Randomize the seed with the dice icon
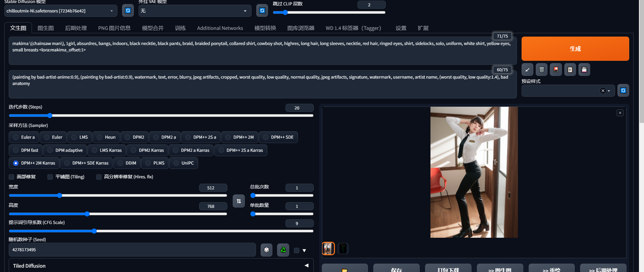This screenshot has width=644, height=272. pos(267,250)
